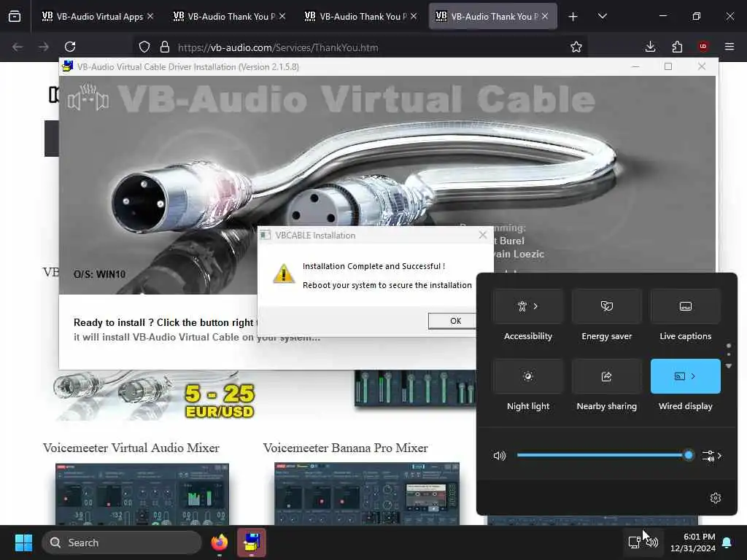Open Voicemeeter Banana Pro Mixer link

tap(345, 448)
